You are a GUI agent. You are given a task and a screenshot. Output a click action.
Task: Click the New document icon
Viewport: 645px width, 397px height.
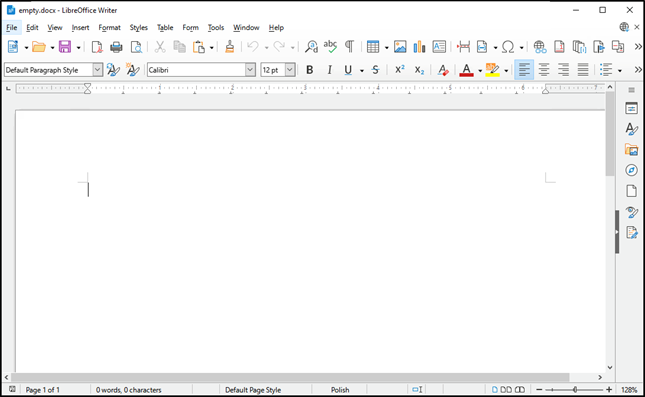[13, 47]
